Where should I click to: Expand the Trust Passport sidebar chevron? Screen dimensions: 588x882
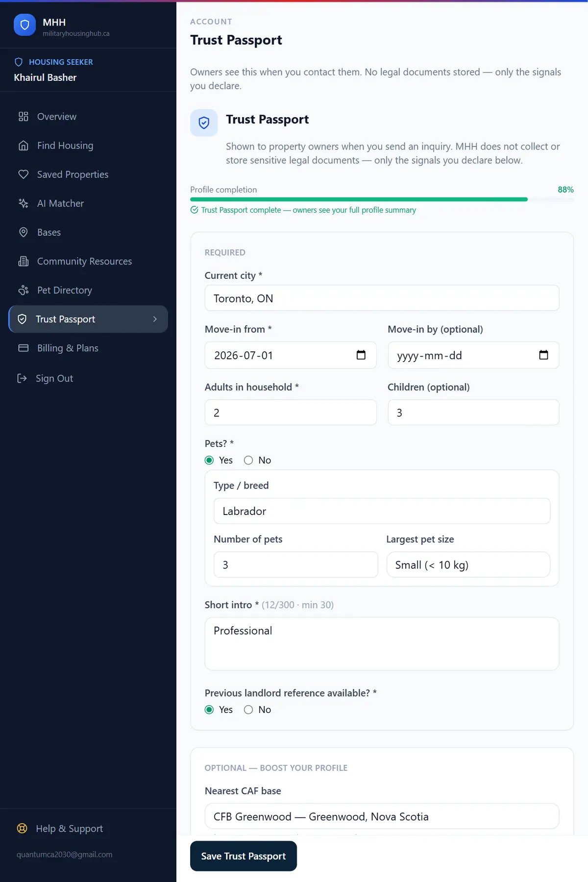click(155, 319)
